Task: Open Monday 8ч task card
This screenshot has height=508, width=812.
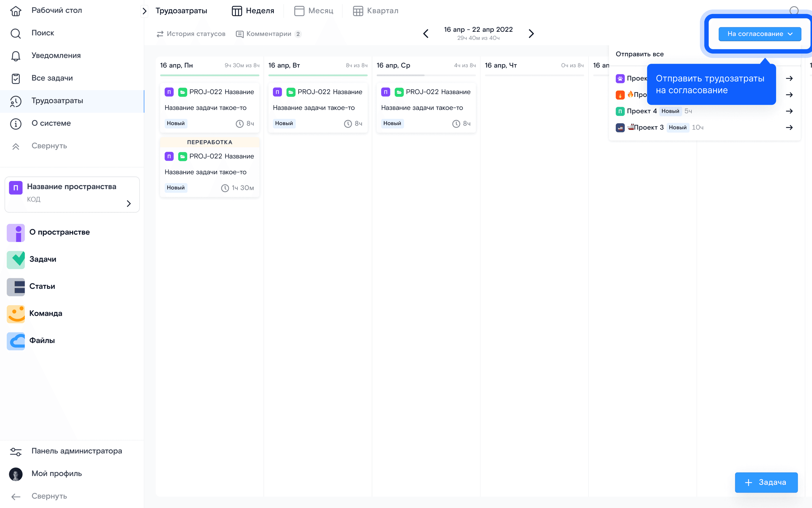Action: coord(210,108)
